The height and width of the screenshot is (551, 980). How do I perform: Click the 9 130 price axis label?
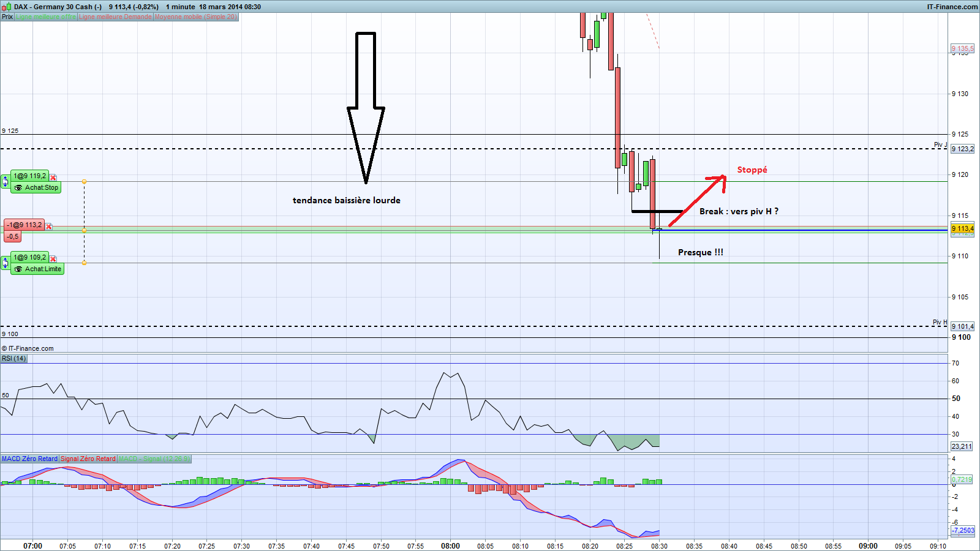tap(960, 94)
